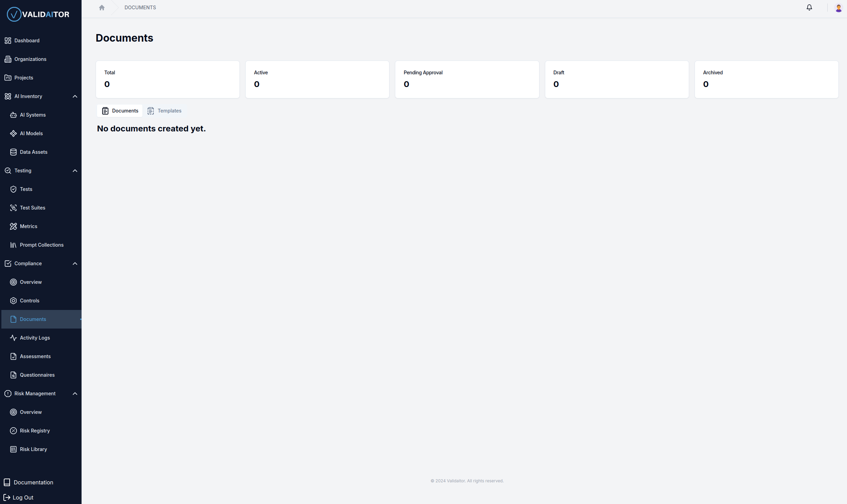Image resolution: width=847 pixels, height=504 pixels.
Task: Open the Risk Registry page
Action: (34, 430)
